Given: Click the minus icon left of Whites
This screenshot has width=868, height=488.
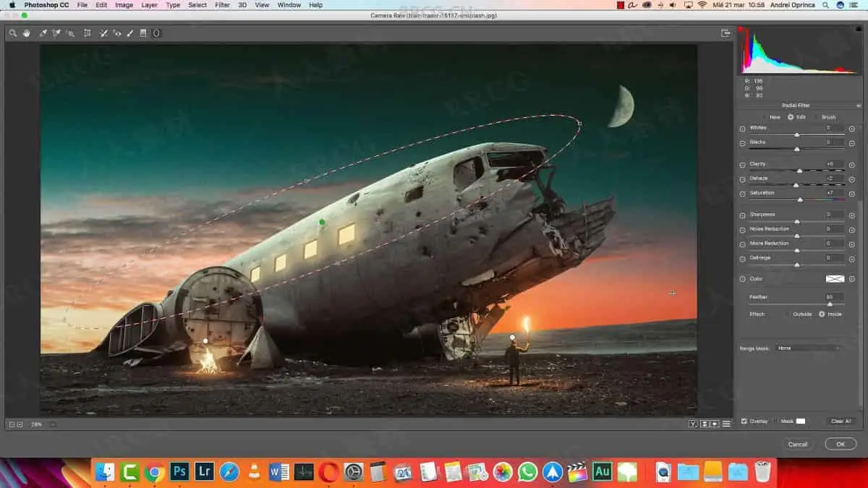Looking at the screenshot, I should click(742, 128).
